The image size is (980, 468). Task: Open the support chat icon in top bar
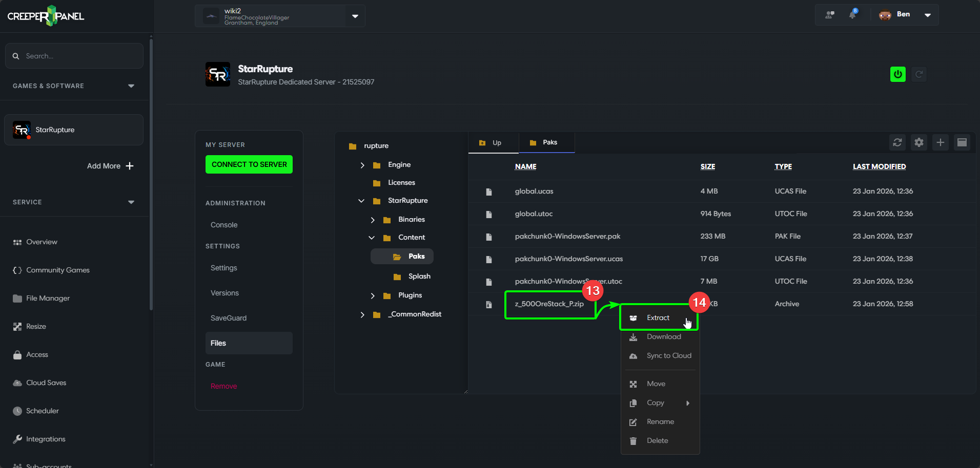(x=829, y=14)
